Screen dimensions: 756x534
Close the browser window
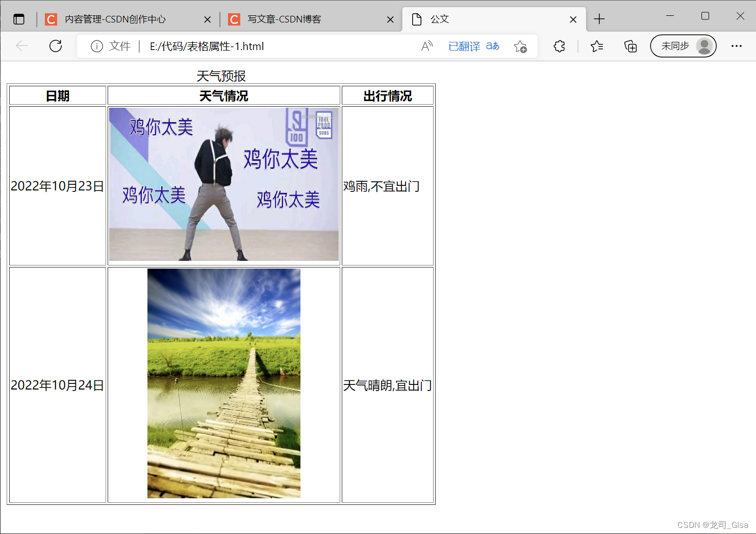(x=740, y=16)
